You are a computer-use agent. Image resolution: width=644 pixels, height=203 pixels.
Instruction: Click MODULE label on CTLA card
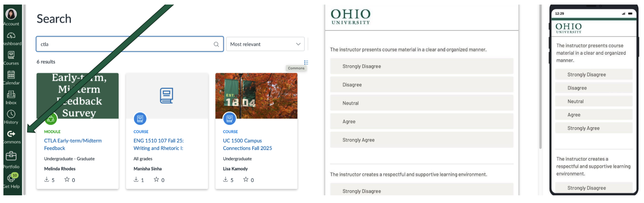click(52, 132)
